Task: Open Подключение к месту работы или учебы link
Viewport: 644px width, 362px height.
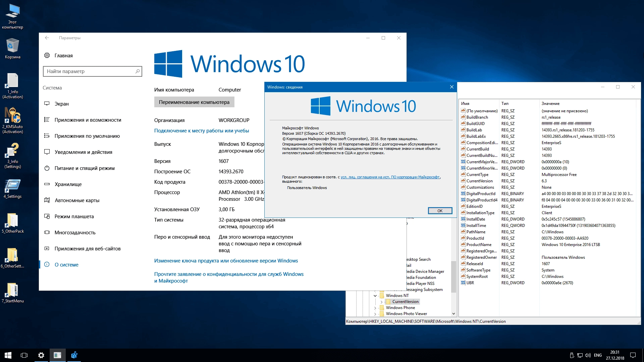Action: click(202, 131)
